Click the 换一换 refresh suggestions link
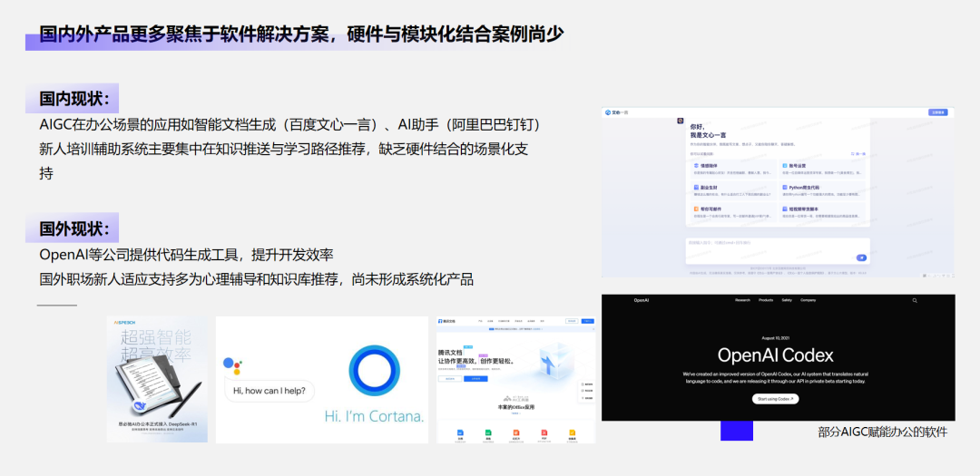 click(858, 153)
